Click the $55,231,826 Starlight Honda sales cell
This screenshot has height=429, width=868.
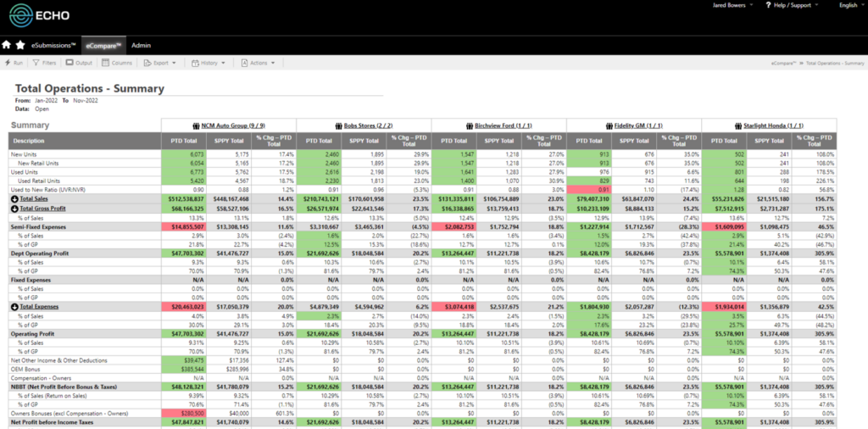[x=724, y=198]
